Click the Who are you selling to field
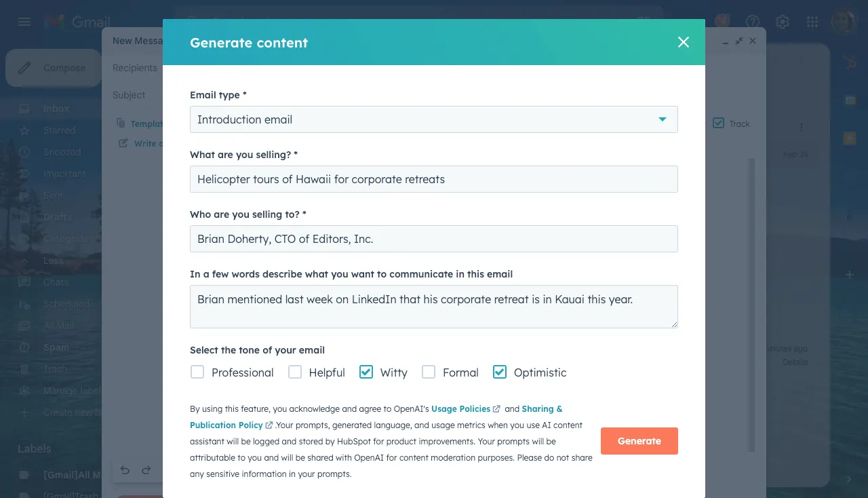The width and height of the screenshot is (868, 498). 433,239
